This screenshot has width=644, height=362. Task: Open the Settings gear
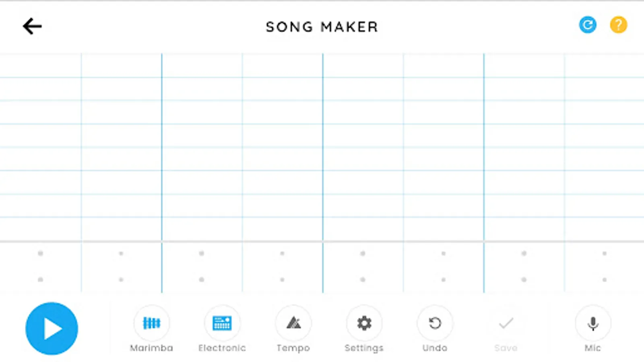pyautogui.click(x=364, y=323)
